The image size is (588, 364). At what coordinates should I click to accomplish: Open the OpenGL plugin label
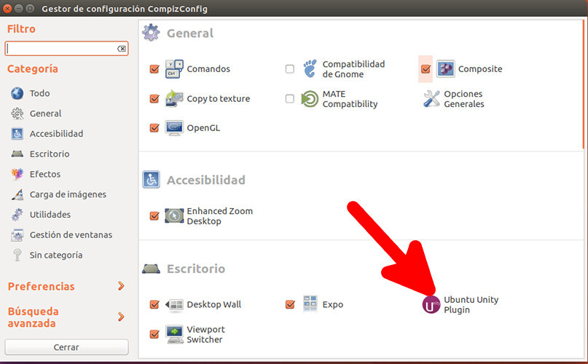click(x=203, y=128)
